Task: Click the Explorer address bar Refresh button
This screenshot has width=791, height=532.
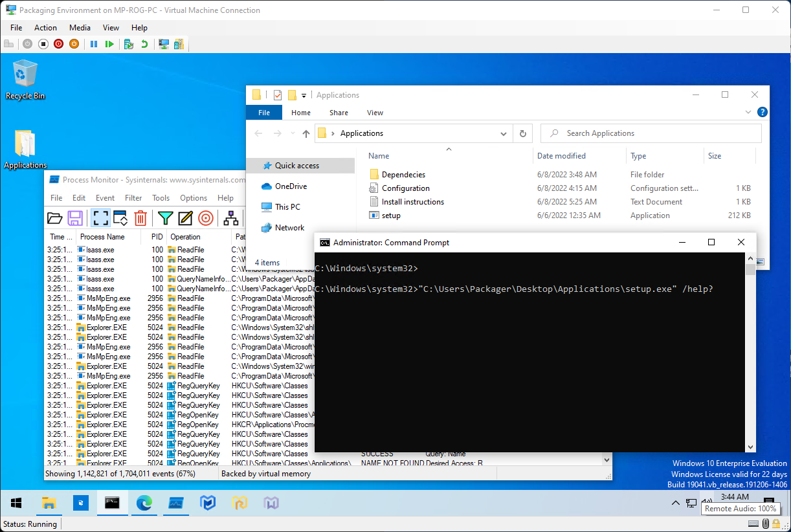Action: 523,133
